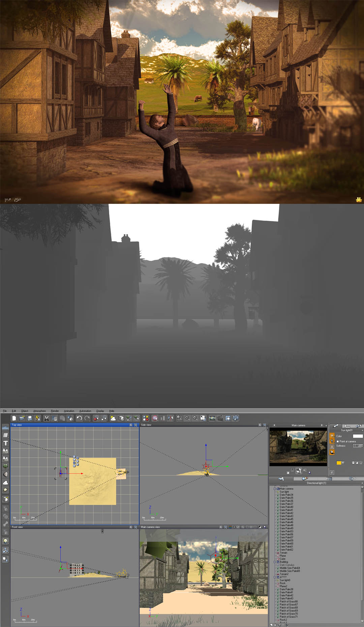Click the Save floppy disk icon

(30, 418)
